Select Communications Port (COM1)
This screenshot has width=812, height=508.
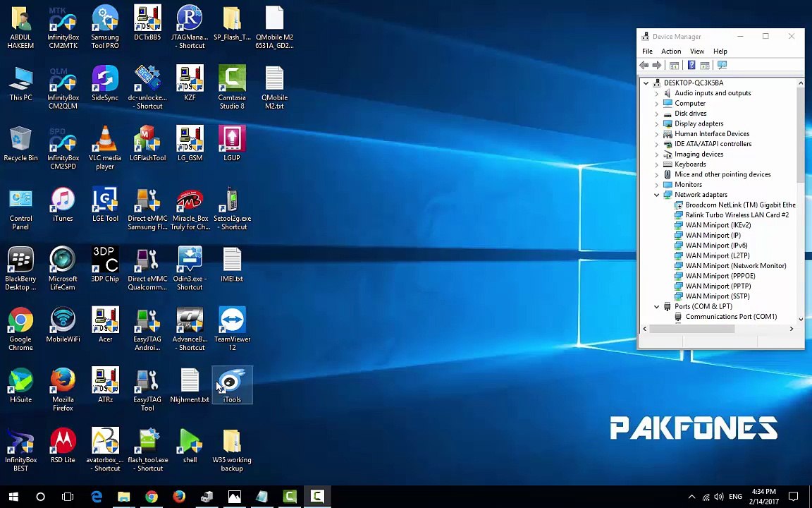tap(731, 317)
